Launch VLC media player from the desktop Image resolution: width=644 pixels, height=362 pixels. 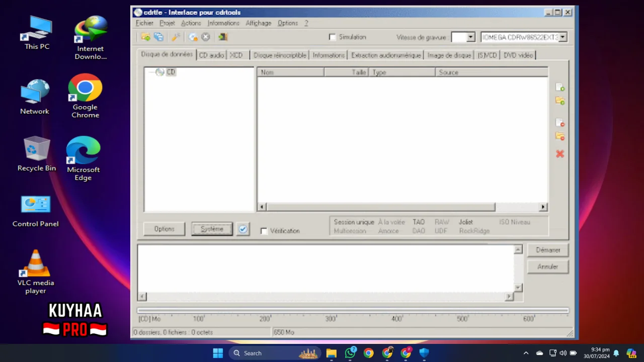pos(36,272)
